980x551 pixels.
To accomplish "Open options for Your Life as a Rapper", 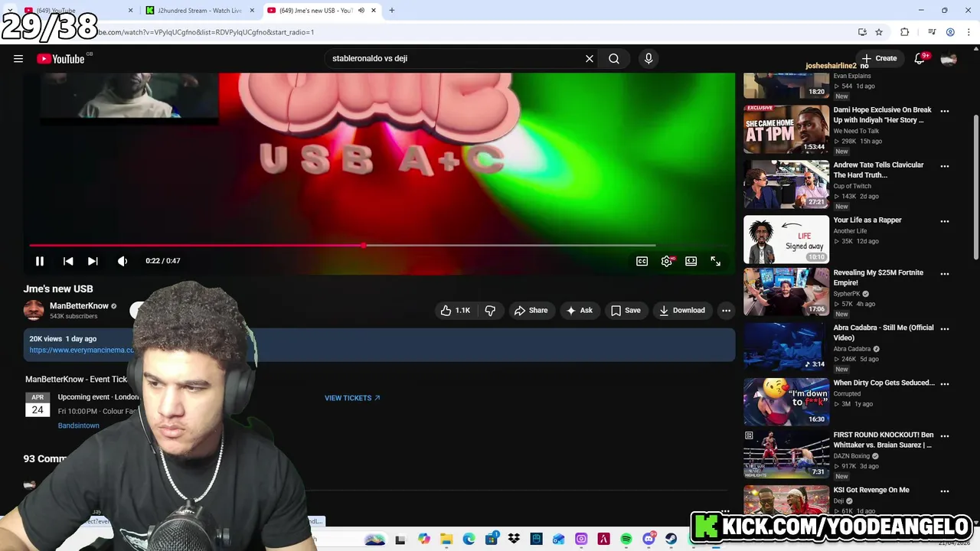I will pos(945,221).
